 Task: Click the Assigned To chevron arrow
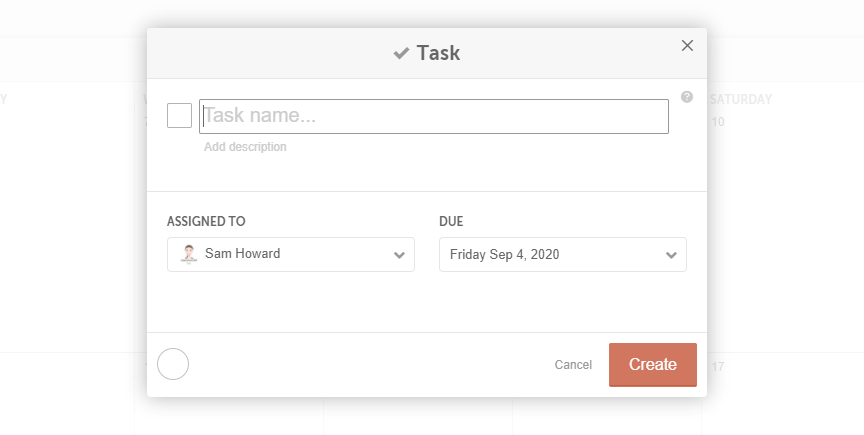click(x=400, y=255)
